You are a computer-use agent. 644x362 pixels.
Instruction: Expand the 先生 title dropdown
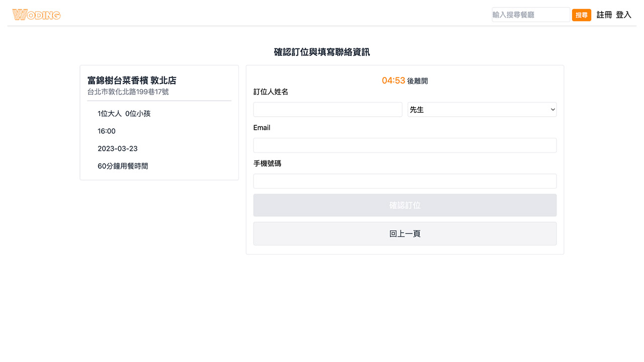point(481,110)
